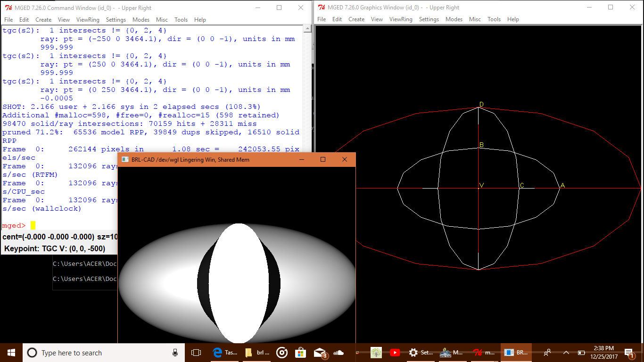The height and width of the screenshot is (362, 644).
Task: Switch to the MGED 'm...' taskbar item
Action: (x=484, y=353)
